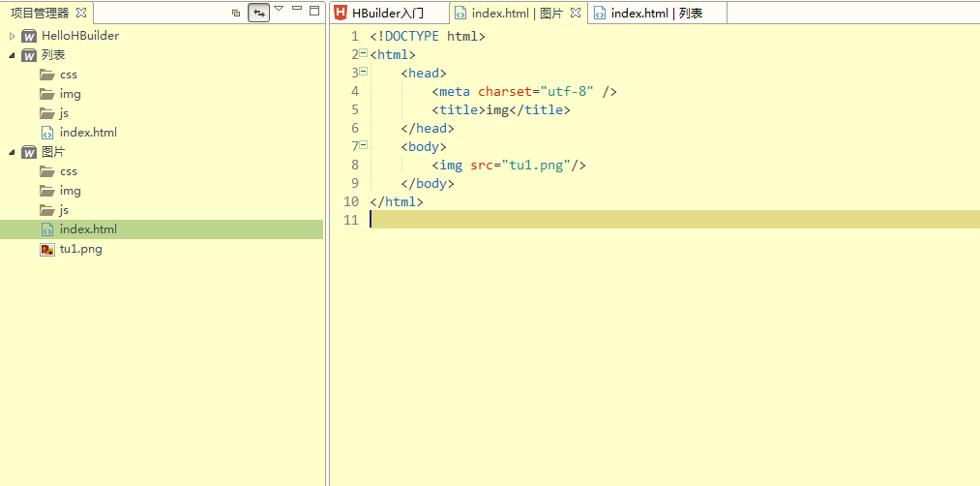The image size is (980, 486).
Task: Select highlighted index.html in 图片 project
Action: pyautogui.click(x=162, y=229)
